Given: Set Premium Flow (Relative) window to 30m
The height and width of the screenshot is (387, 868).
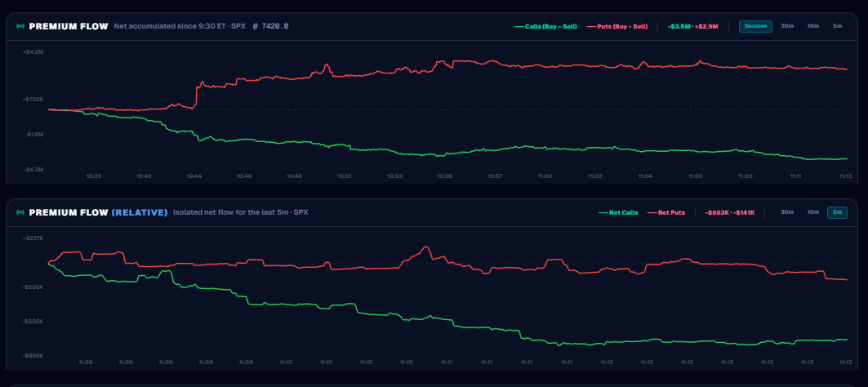Looking at the screenshot, I should click(786, 212).
